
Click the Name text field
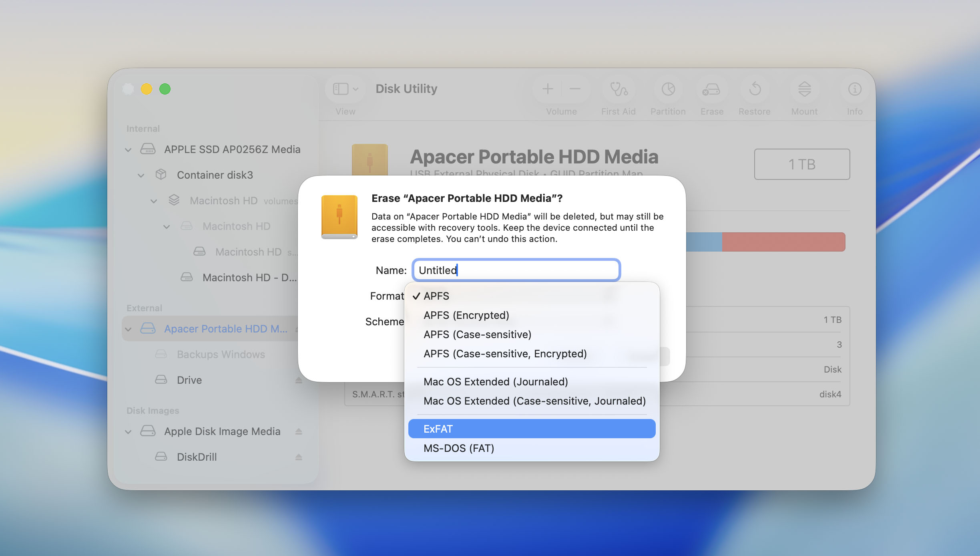(x=516, y=270)
